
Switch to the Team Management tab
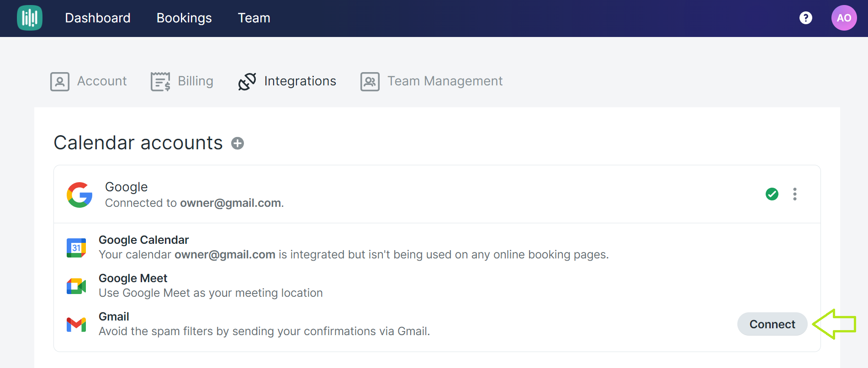(431, 82)
